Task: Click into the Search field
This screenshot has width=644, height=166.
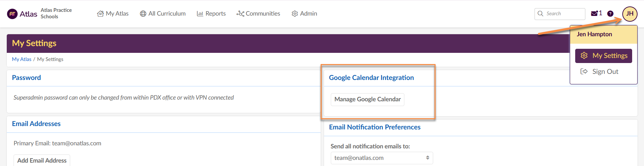Action: point(563,14)
